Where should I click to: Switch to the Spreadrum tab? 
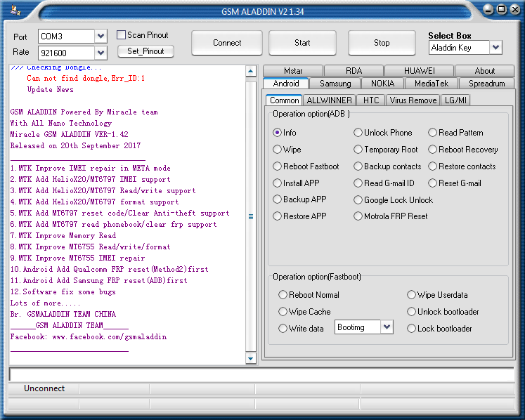pos(486,84)
